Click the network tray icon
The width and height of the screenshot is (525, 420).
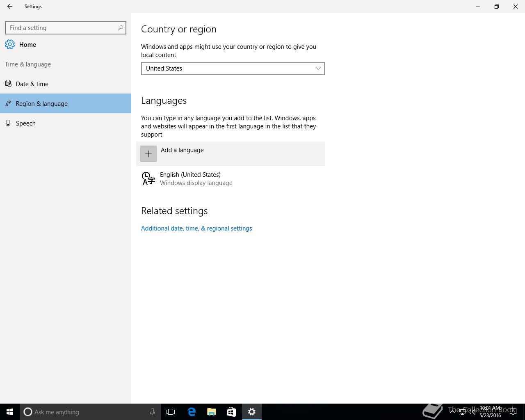coord(462,412)
